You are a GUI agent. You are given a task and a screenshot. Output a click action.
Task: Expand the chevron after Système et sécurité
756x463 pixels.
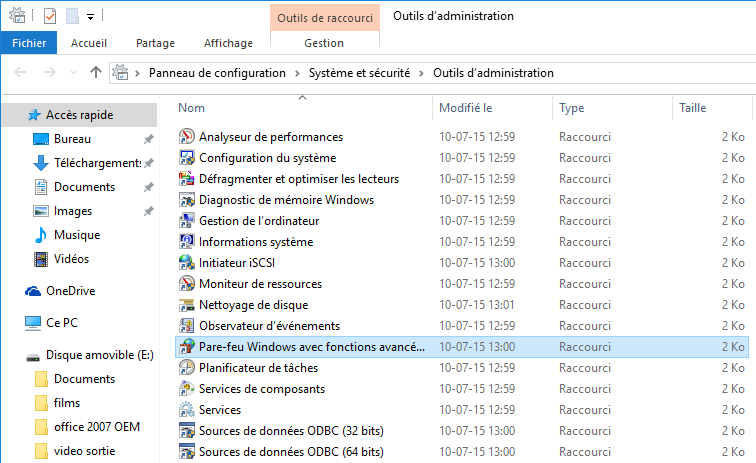click(421, 73)
